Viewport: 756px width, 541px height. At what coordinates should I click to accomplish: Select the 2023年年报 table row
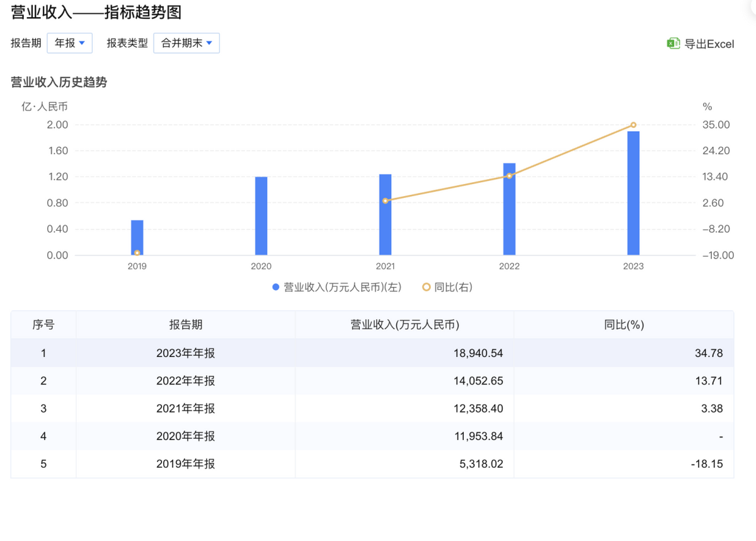tap(185, 353)
